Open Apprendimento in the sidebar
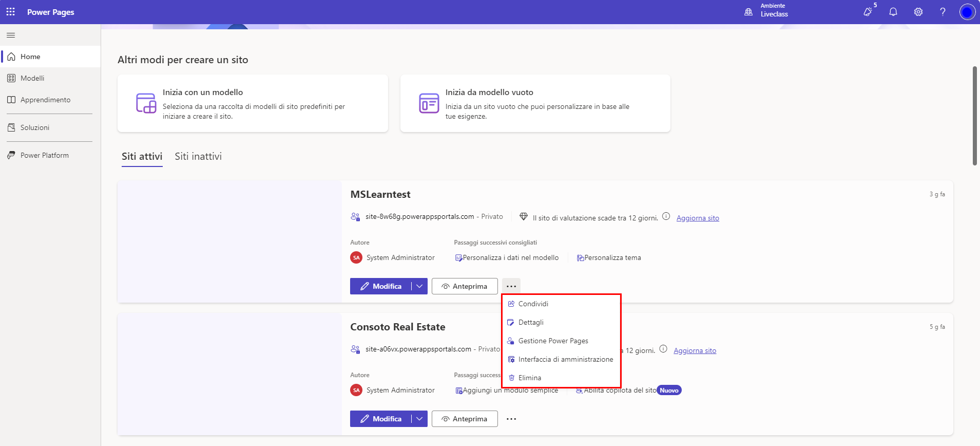The image size is (980, 446). click(50, 100)
